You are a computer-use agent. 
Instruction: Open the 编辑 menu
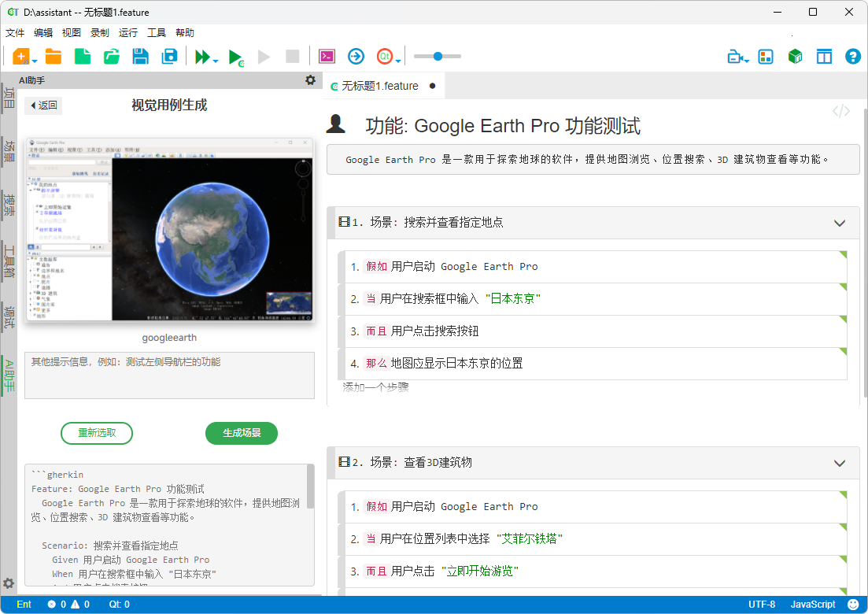click(43, 32)
